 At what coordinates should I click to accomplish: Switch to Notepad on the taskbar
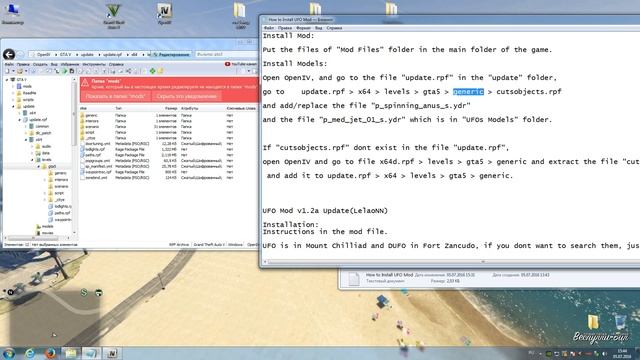coord(91,353)
